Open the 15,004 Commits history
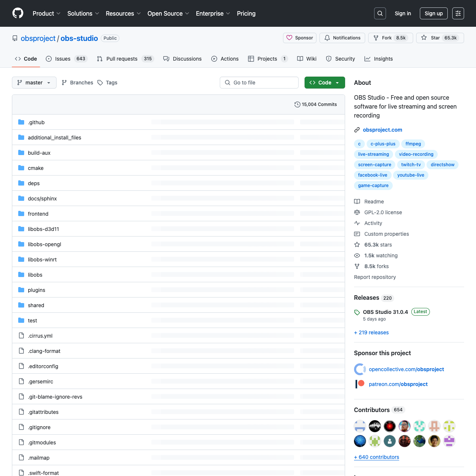The height and width of the screenshot is (476, 476). 316,104
